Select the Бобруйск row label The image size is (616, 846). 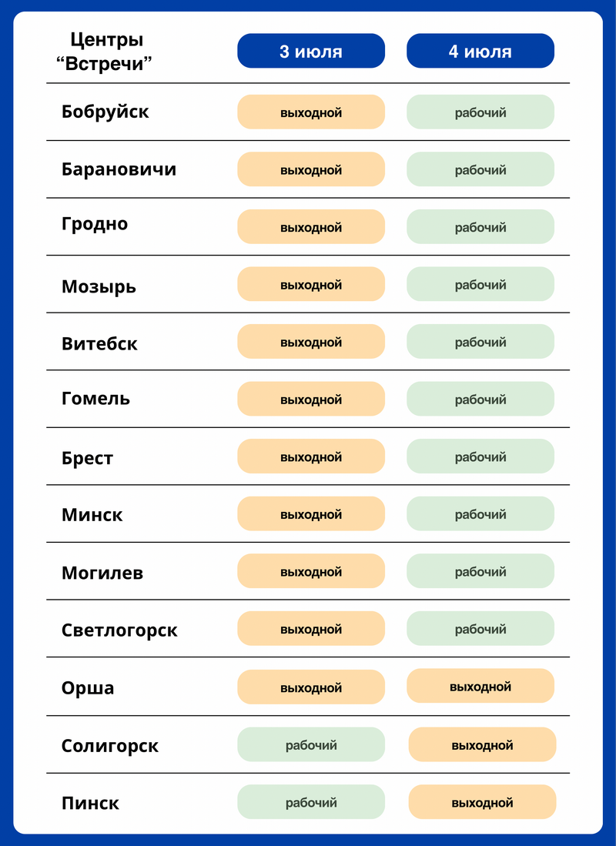[x=105, y=112]
